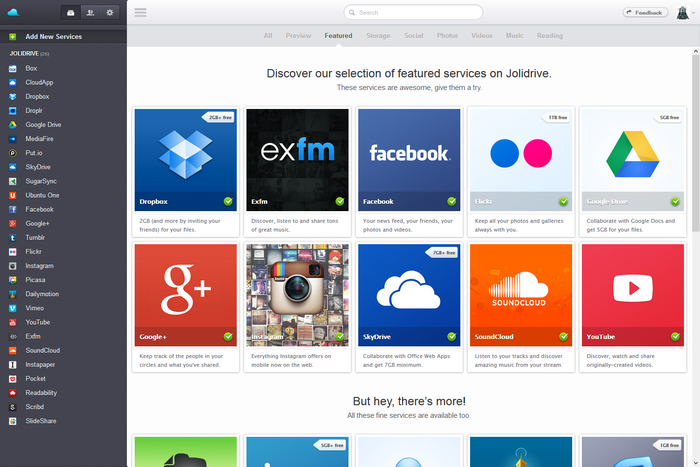The image size is (700, 467).
Task: Open the settings gear in sidebar header
Action: coord(110,13)
